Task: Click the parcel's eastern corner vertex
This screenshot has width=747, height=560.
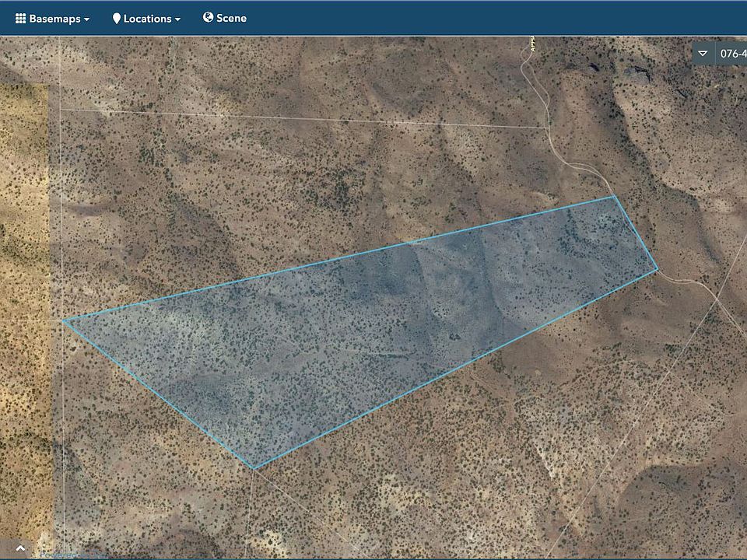Action: (x=658, y=269)
